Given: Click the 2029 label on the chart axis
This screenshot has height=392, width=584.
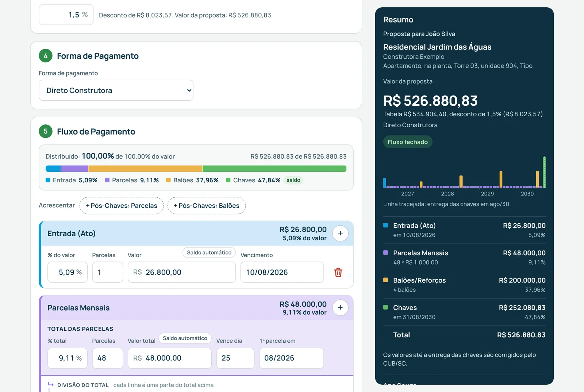Looking at the screenshot, I should (487, 194).
